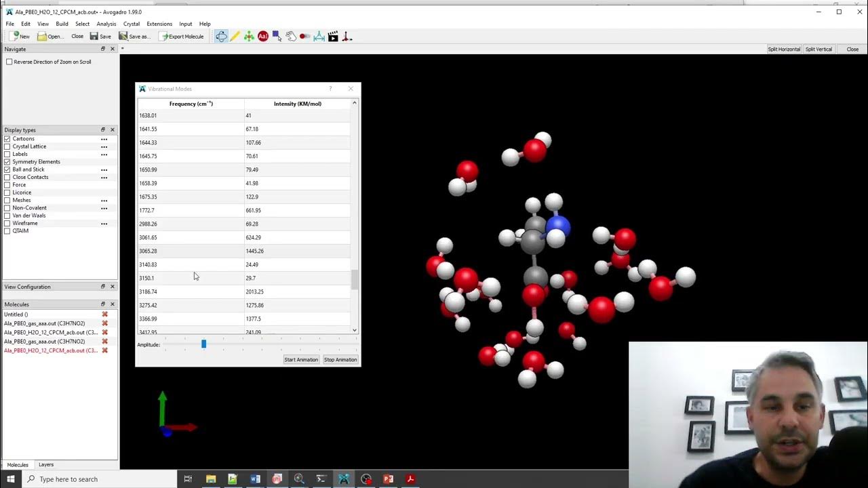Viewport: 868px width, 488px height.
Task: Select the Measure tool icon
Action: click(x=319, y=36)
